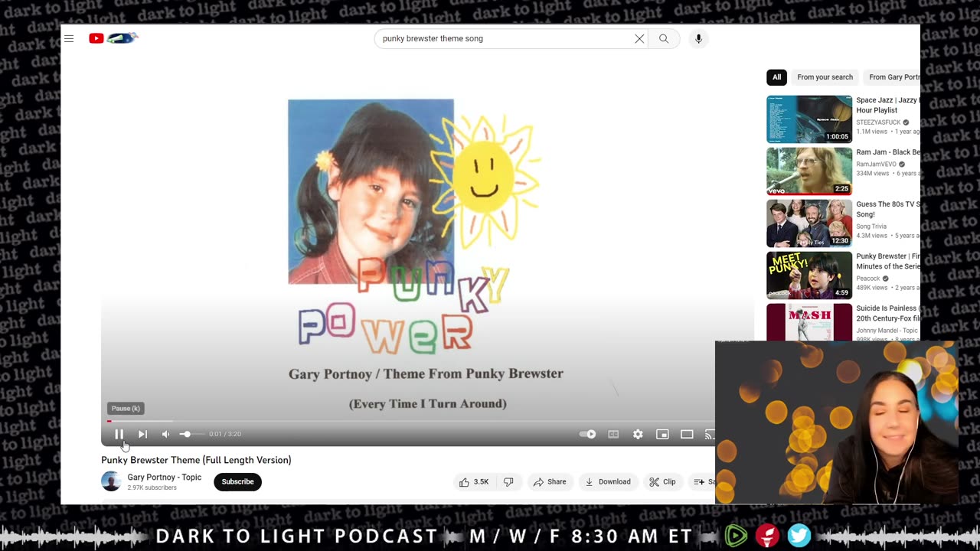Toggle autoplay switch in player
Image resolution: width=980 pixels, height=551 pixels.
(588, 434)
